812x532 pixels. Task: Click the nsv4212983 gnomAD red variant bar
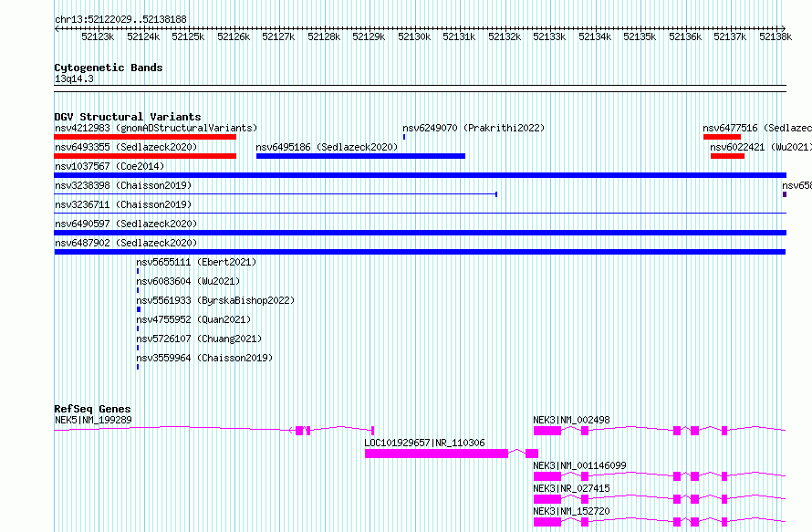[145, 137]
